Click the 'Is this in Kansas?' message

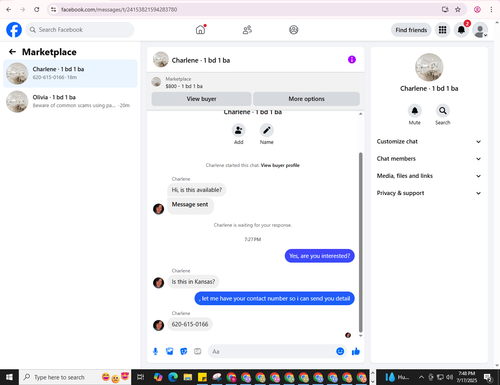coord(193,282)
